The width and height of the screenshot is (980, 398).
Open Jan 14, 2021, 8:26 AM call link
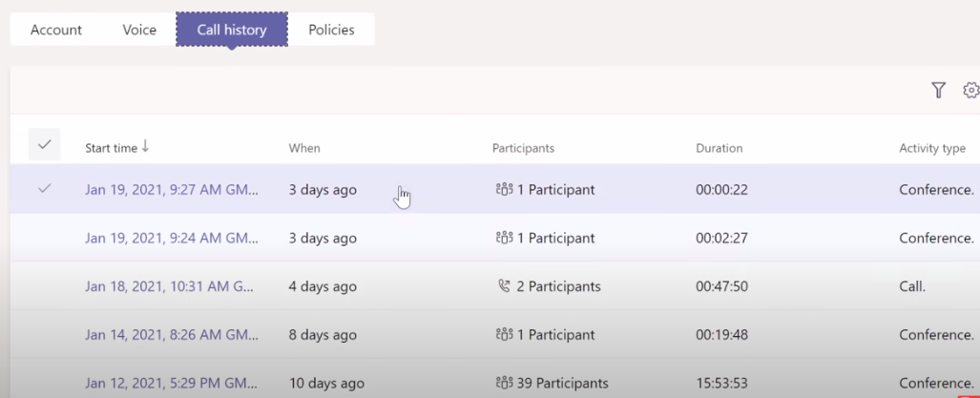[x=171, y=335]
